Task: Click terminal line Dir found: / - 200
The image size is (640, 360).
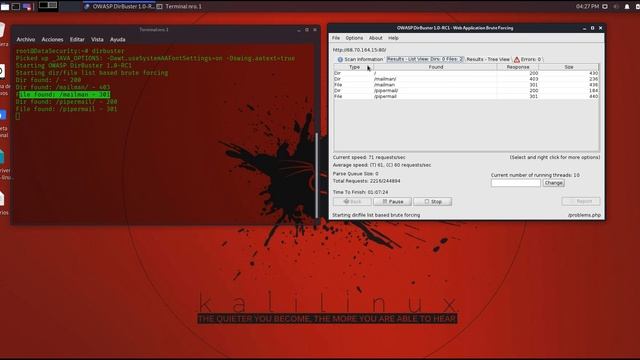Action: coord(49,80)
